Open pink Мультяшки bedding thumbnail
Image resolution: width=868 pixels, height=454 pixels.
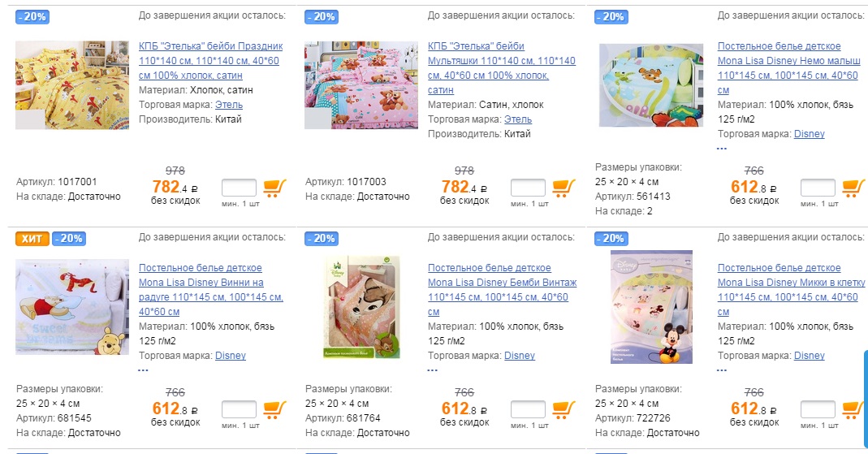[361, 85]
